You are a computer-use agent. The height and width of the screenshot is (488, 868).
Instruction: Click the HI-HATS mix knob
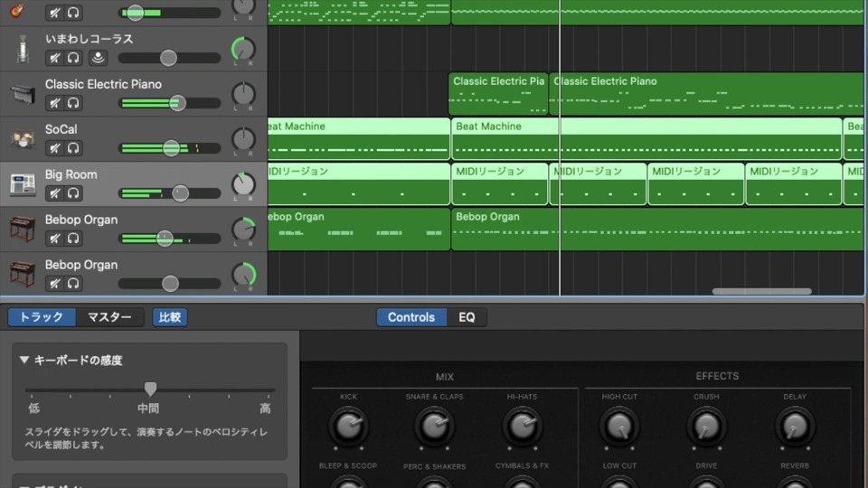point(522,426)
